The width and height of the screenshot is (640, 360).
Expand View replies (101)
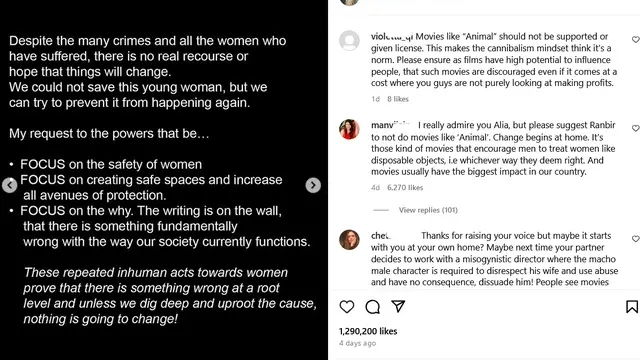(428, 210)
